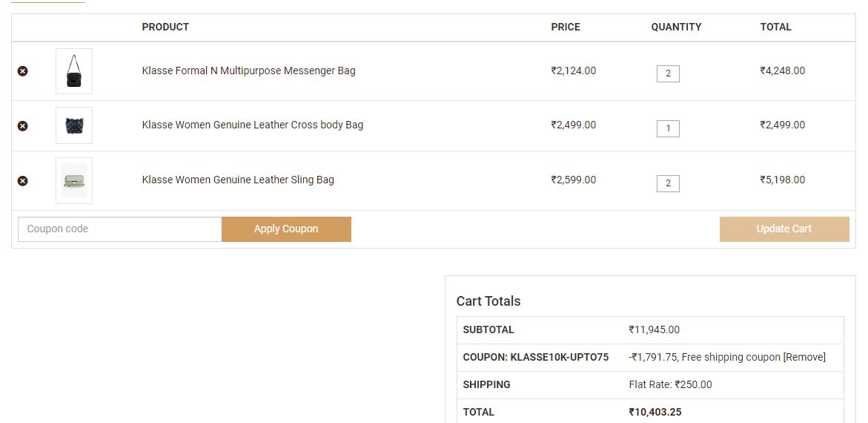Open Klasse Women Genuine Leather Sling Bag
Image resolution: width=868 pixels, height=423 pixels.
click(238, 180)
